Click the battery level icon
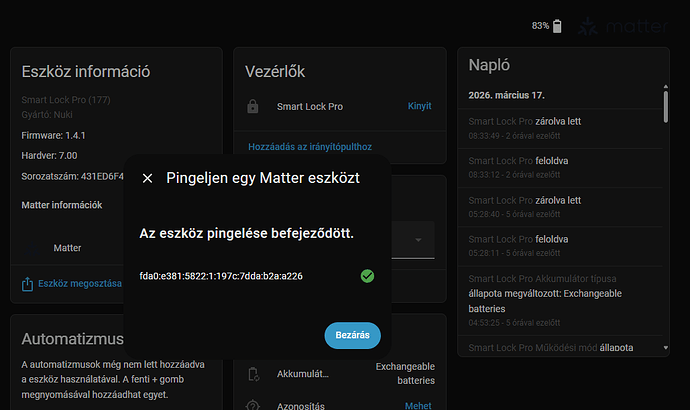 point(558,26)
